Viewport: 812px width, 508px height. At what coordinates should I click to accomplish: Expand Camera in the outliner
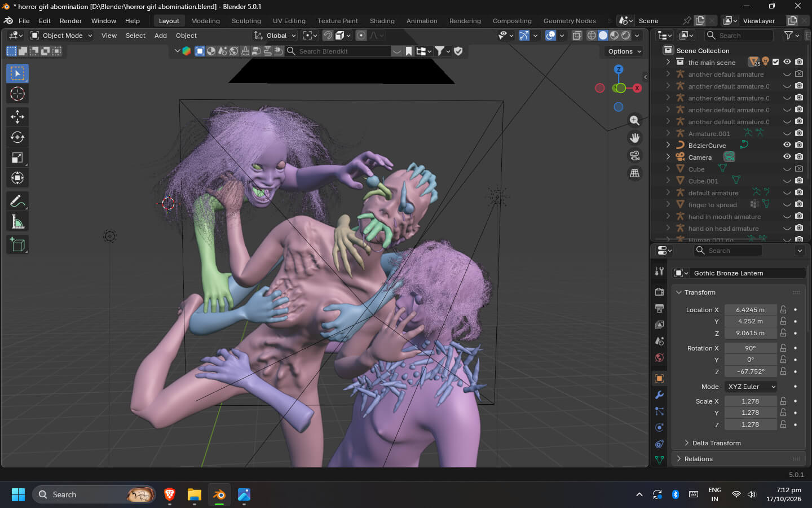[668, 157]
